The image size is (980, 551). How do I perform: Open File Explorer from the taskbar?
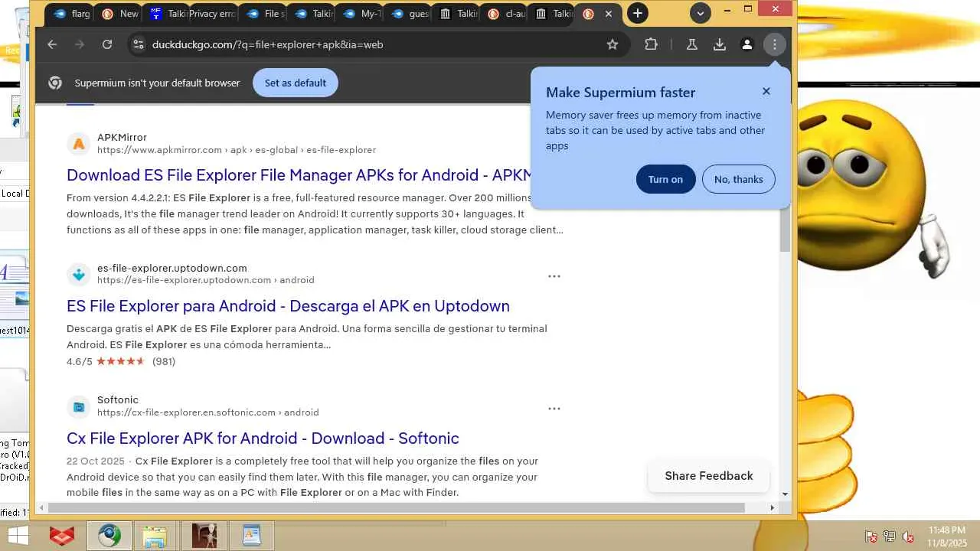pyautogui.click(x=155, y=536)
